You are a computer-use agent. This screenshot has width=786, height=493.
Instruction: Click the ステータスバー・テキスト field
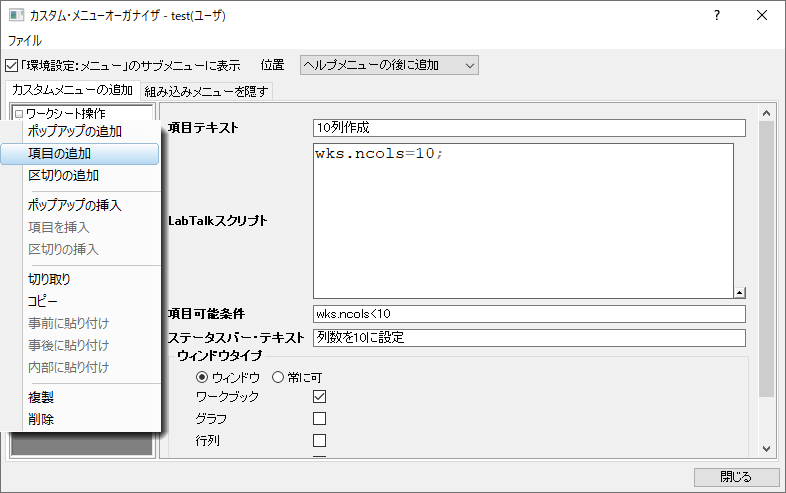(x=529, y=338)
